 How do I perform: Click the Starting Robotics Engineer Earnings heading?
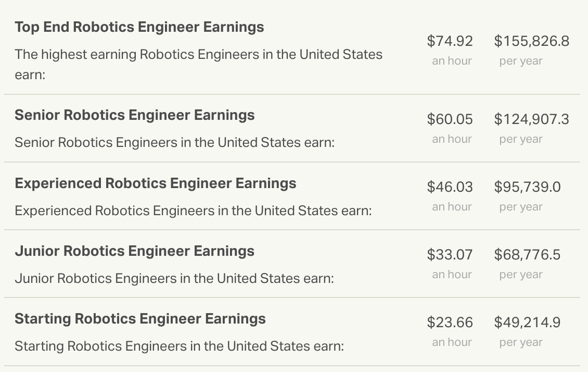pyautogui.click(x=140, y=319)
